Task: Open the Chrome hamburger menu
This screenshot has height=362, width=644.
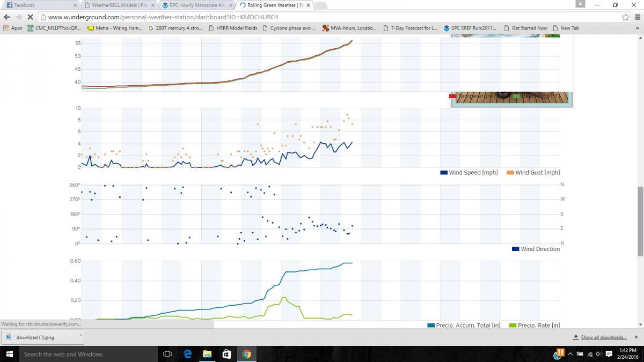Action: pyautogui.click(x=636, y=17)
